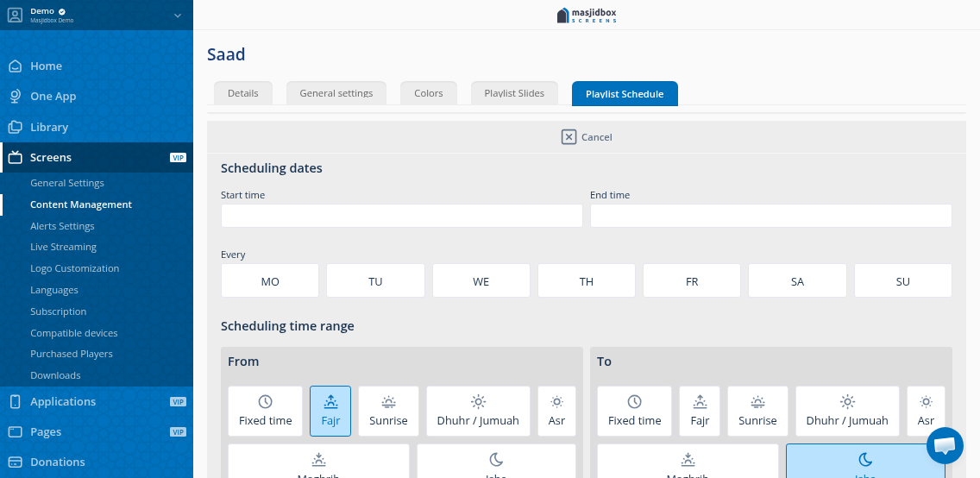
Task: Open the chat support bubble
Action: coord(945,445)
